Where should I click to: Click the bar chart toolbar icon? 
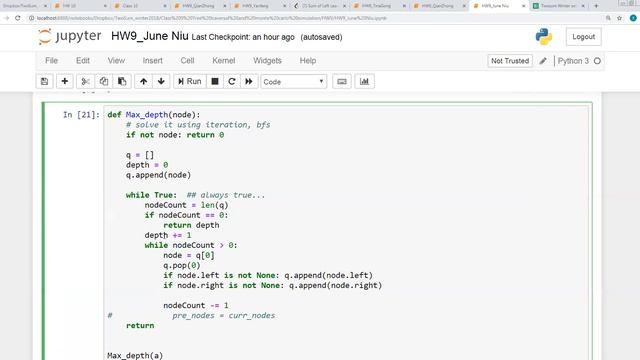tap(364, 82)
